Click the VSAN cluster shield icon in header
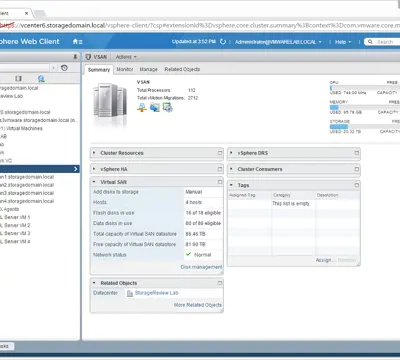 pyautogui.click(x=88, y=57)
